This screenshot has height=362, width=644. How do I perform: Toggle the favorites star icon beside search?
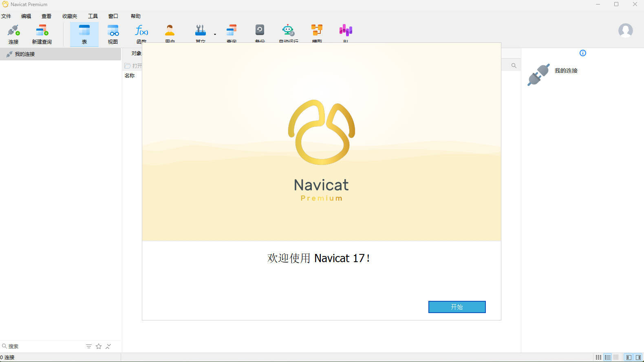coord(99,347)
